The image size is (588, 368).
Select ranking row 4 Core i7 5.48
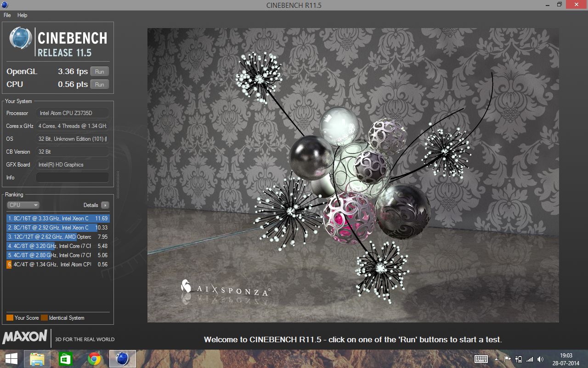coord(58,246)
